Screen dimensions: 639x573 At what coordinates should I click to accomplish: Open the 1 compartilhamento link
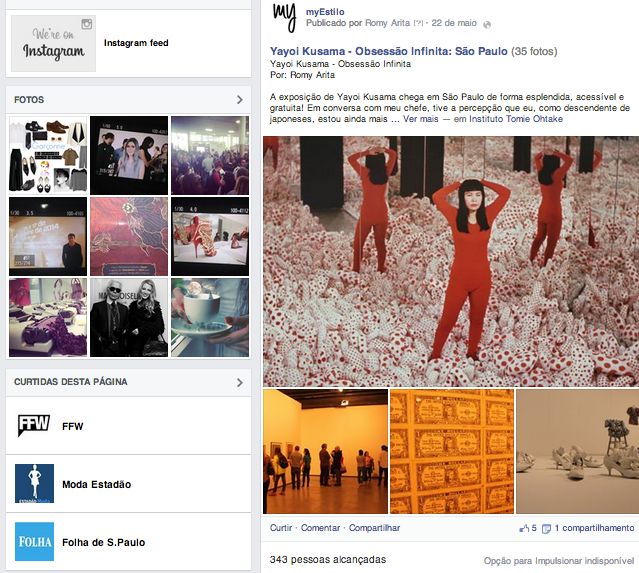point(594,528)
